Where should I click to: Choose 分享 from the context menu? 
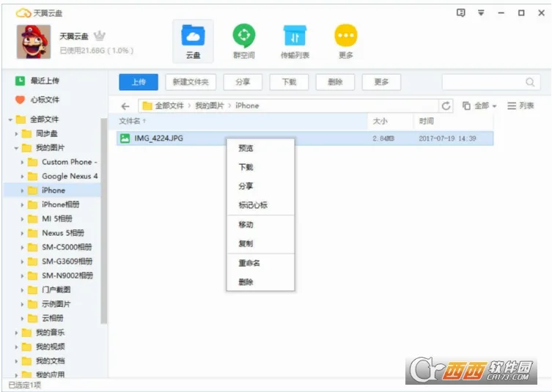point(260,186)
